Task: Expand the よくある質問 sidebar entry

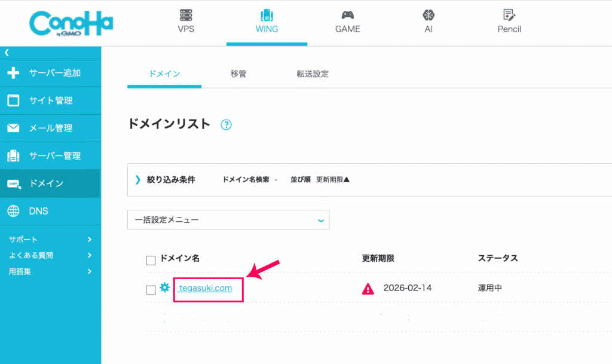Action: click(x=50, y=255)
